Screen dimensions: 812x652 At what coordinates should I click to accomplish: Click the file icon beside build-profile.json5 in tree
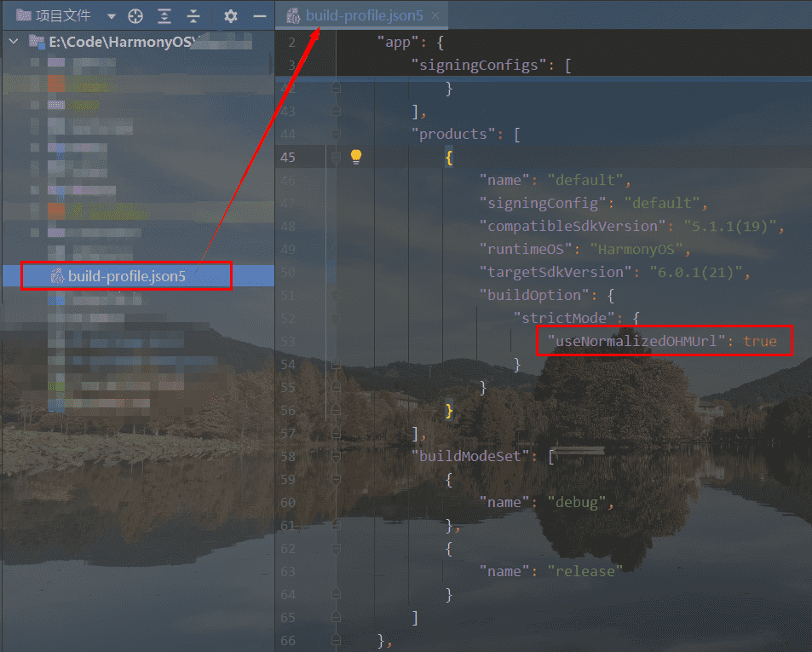(58, 276)
